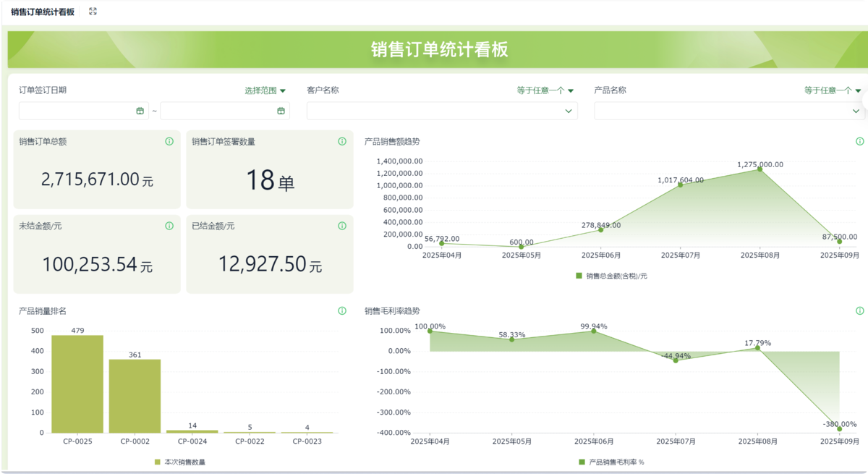Expand the 客户名称 selection combo box
868x474 pixels.
tap(442, 111)
